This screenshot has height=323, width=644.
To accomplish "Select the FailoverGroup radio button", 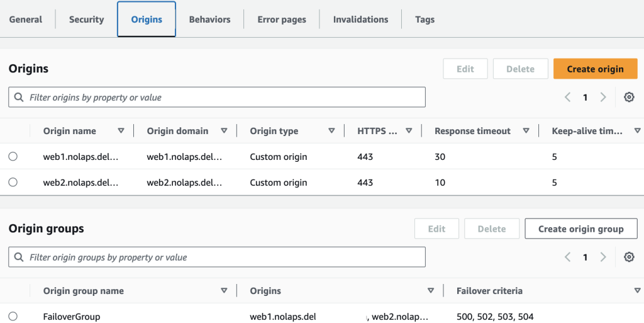I will (x=13, y=317).
